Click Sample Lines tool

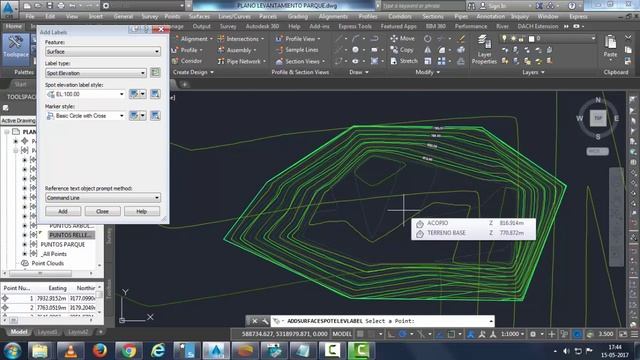coord(297,50)
